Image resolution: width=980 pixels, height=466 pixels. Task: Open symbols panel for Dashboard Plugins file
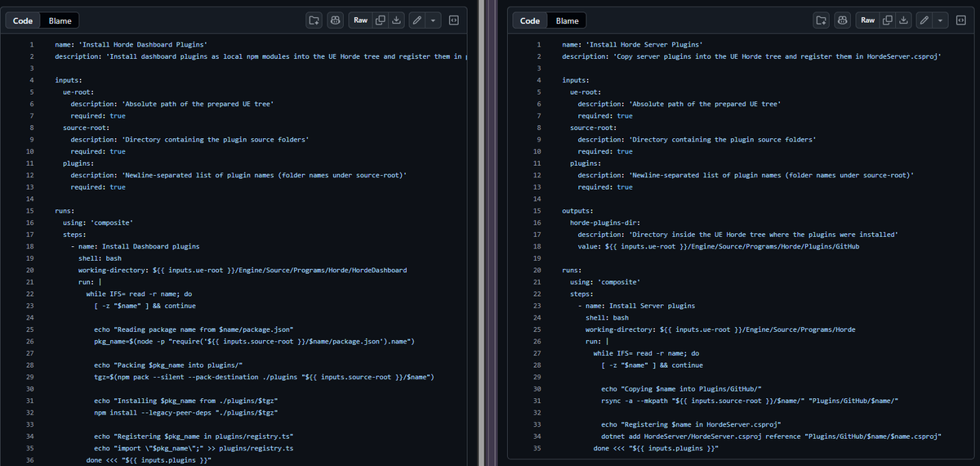pos(455,20)
